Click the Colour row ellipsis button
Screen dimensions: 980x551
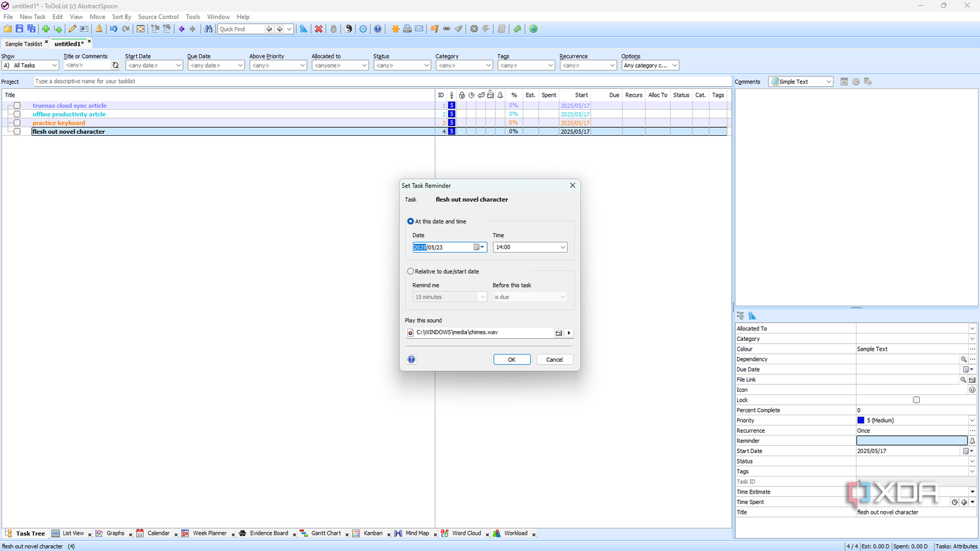pos(972,349)
